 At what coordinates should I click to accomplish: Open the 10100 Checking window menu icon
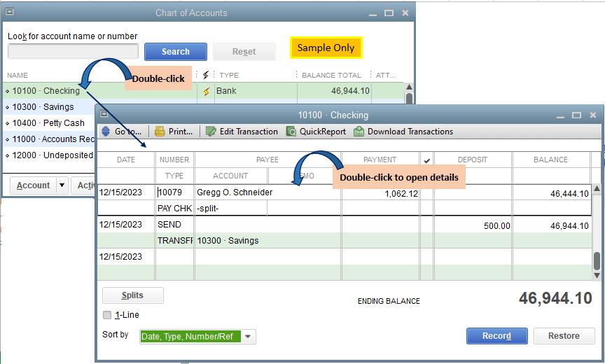pos(104,113)
